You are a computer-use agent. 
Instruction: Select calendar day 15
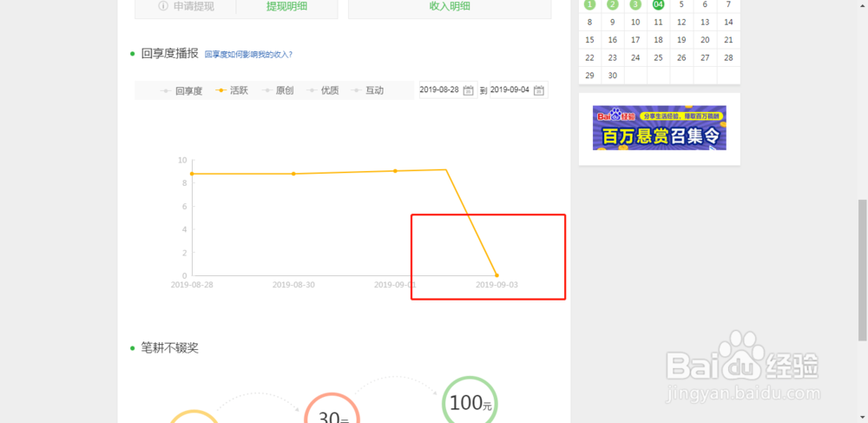[589, 40]
